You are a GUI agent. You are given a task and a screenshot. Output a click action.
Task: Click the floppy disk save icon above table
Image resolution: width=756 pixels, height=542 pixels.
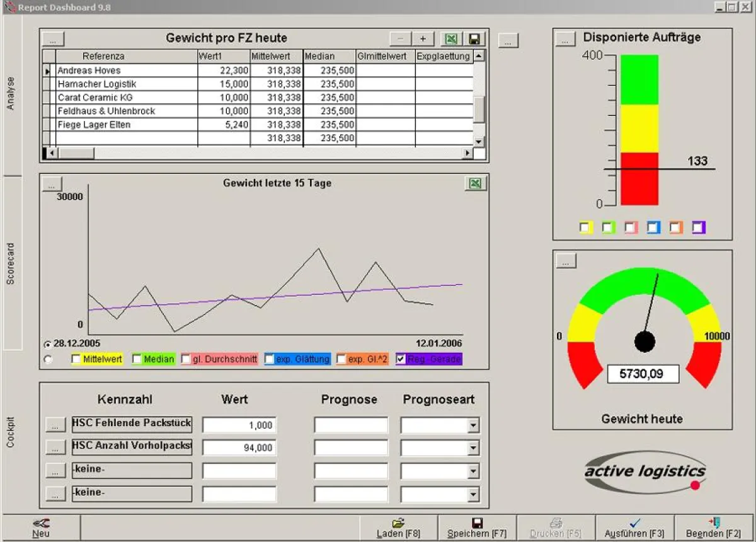click(475, 39)
